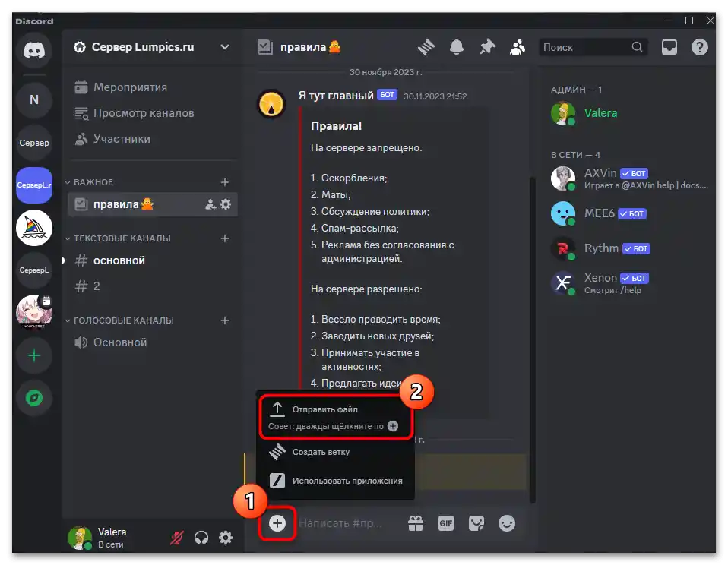
Task: Open Discord home direct messages icon
Action: click(x=34, y=50)
